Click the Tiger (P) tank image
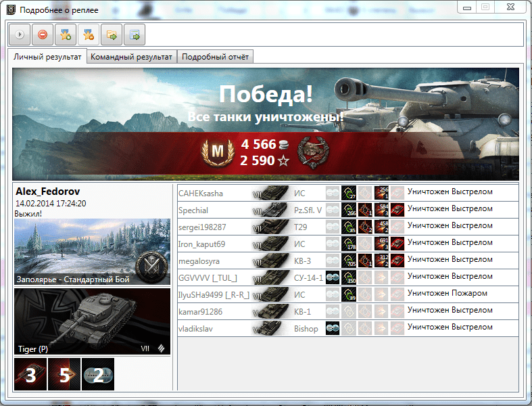The image size is (532, 406). [93, 321]
